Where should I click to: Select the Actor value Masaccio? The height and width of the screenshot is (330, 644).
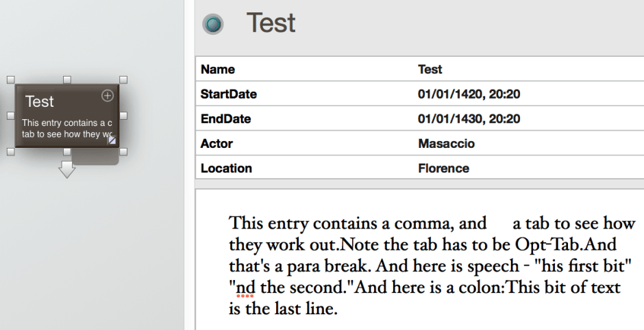coord(446,143)
